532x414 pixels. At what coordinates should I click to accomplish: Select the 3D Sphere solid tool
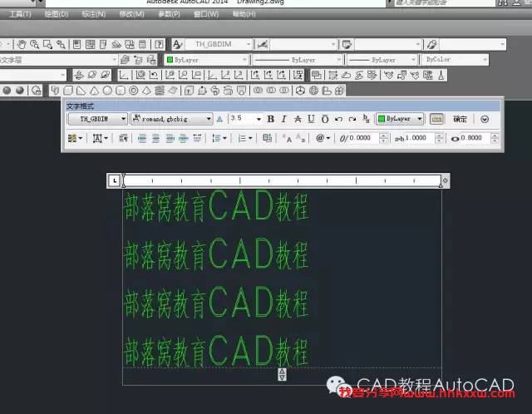click(107, 91)
